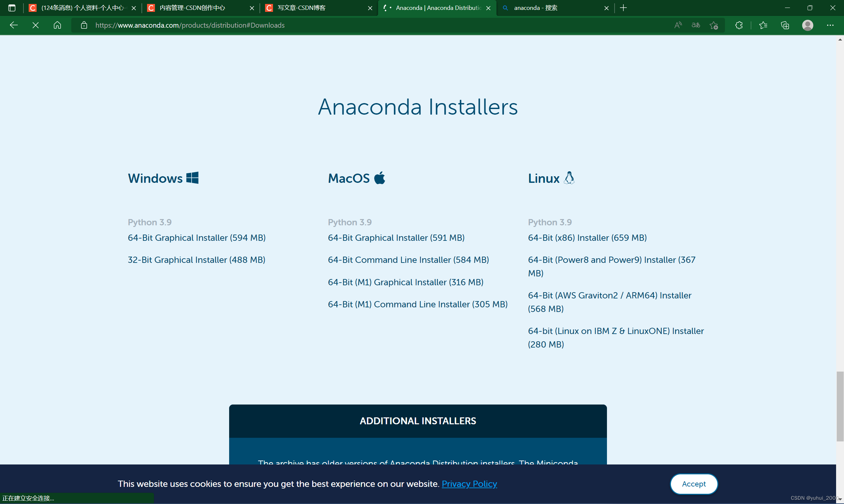Click the Linux penguin icon

coord(569,178)
